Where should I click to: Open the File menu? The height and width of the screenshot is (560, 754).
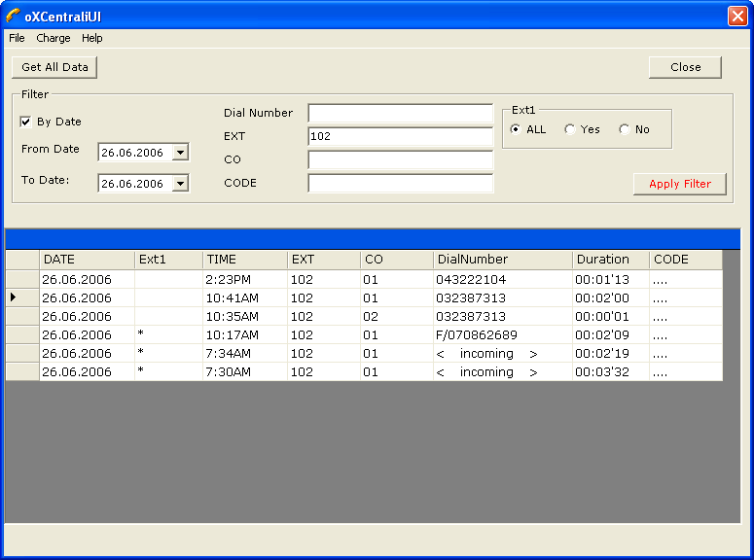coord(17,38)
